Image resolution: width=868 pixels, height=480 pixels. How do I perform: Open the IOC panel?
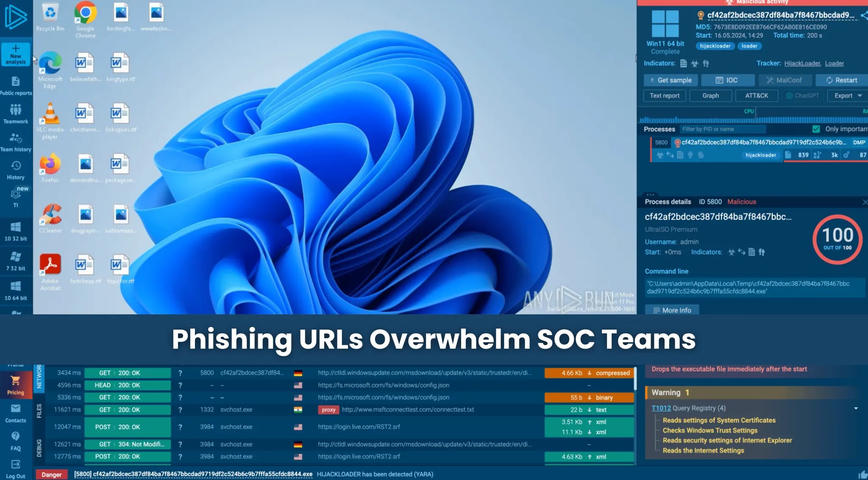click(728, 80)
